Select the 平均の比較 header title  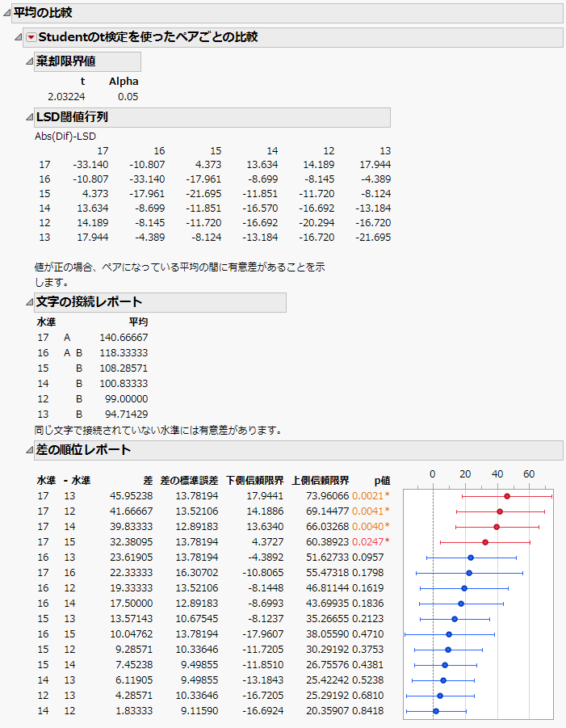coord(43,13)
